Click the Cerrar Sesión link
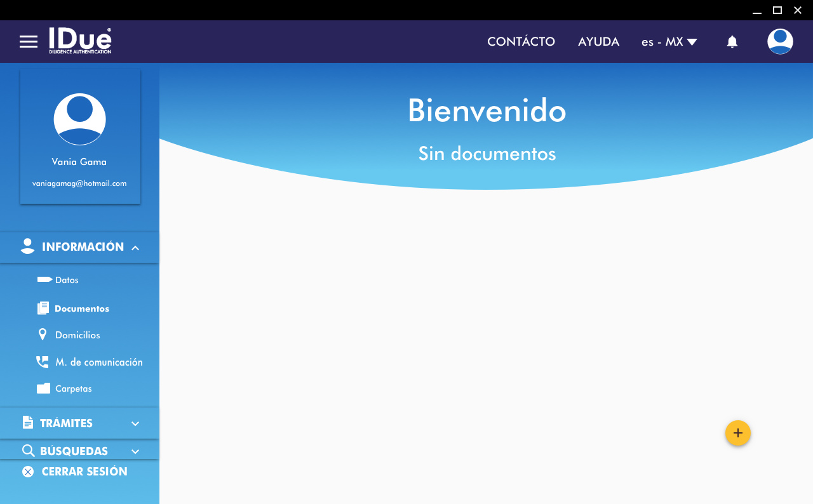 84,472
